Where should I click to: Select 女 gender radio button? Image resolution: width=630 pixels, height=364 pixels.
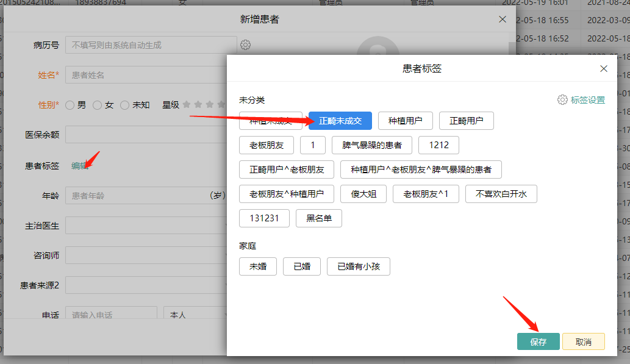[x=97, y=105]
